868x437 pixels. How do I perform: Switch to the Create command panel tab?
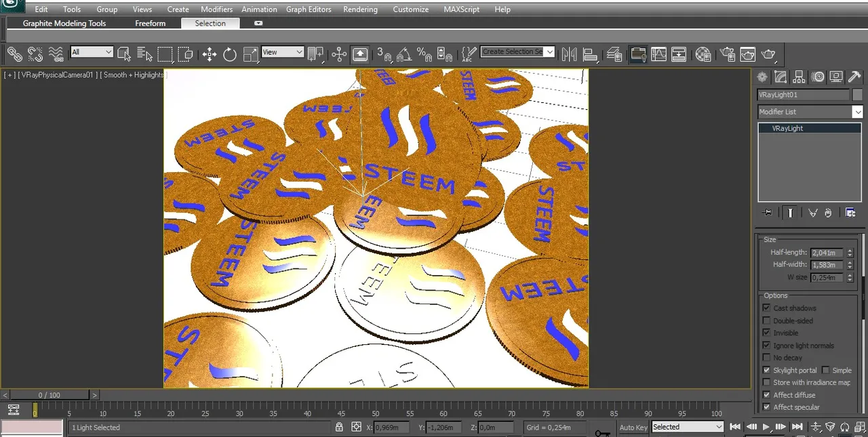coord(763,77)
